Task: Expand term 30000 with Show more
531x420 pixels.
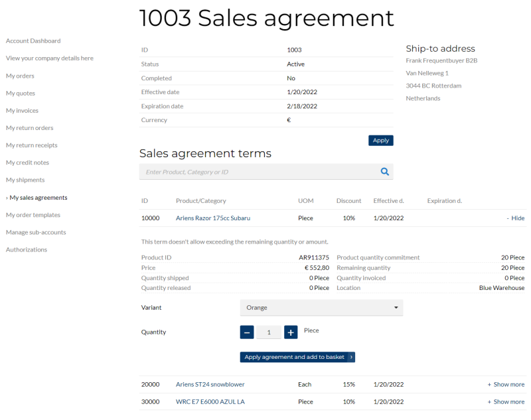Action: pyautogui.click(x=506, y=402)
